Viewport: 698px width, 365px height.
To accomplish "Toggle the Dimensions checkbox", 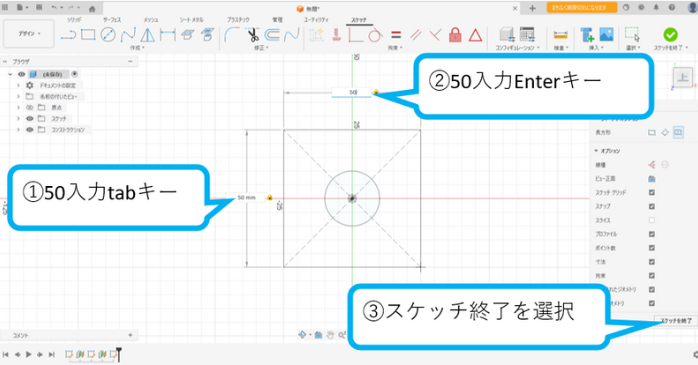I will tap(652, 262).
